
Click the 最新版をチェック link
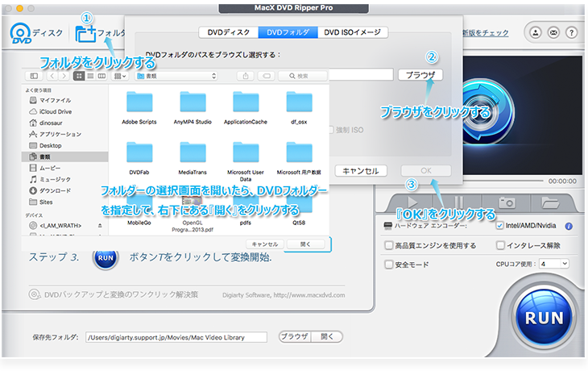point(486,33)
